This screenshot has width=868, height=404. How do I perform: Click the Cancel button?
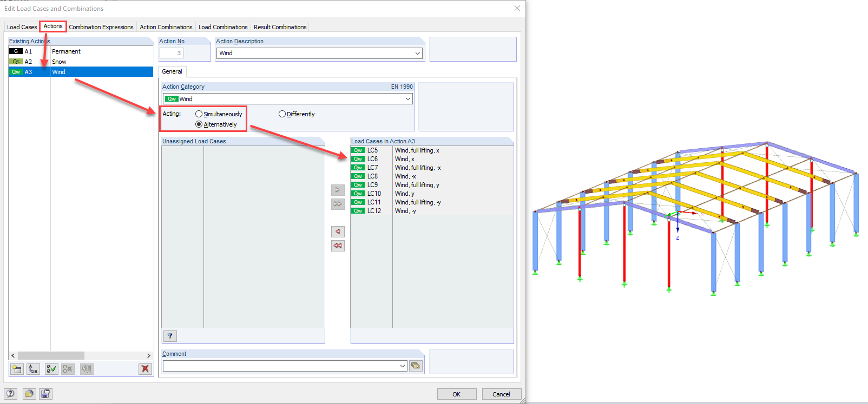coord(501,394)
